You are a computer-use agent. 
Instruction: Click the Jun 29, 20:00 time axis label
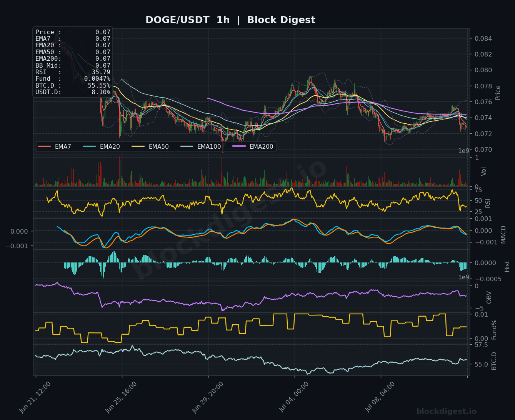(x=207, y=397)
